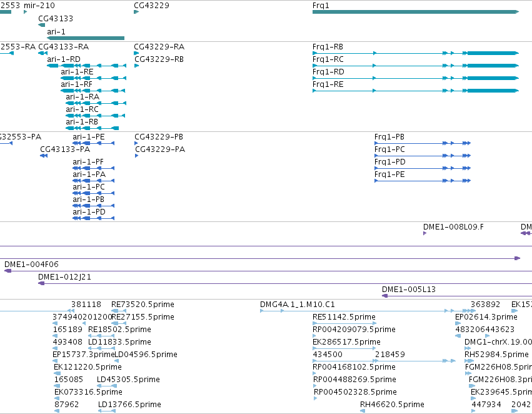532x414 pixels.
Task: Click the RP004488269.5prime EST label
Action: click(x=354, y=380)
